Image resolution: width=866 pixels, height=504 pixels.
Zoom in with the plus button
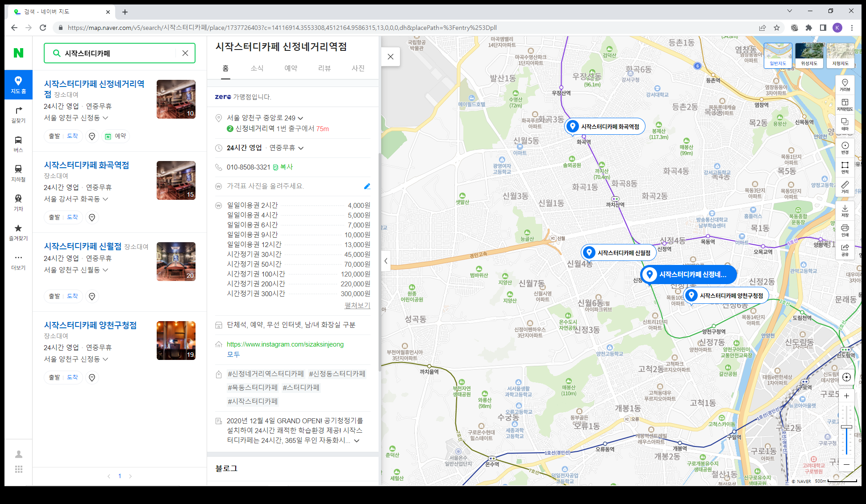pyautogui.click(x=846, y=396)
